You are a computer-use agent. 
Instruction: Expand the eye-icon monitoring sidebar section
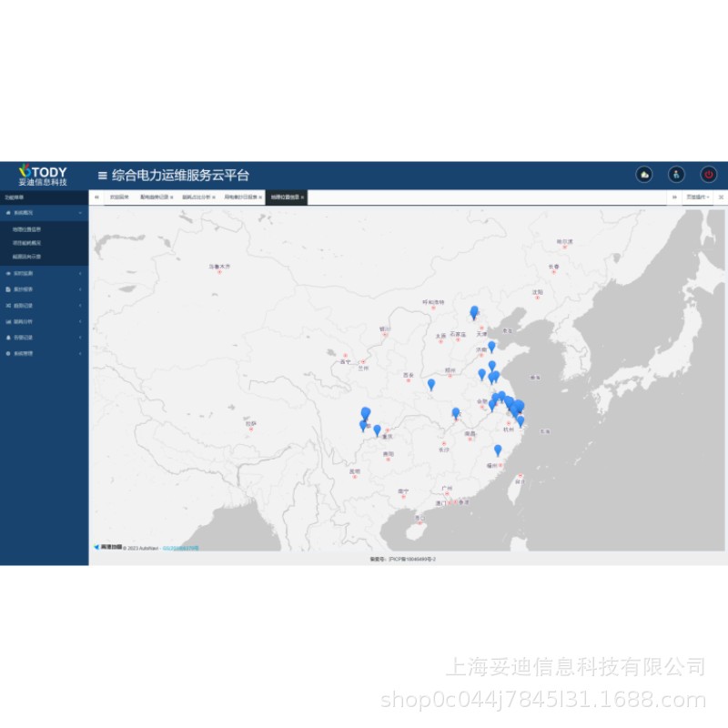click(x=44, y=274)
